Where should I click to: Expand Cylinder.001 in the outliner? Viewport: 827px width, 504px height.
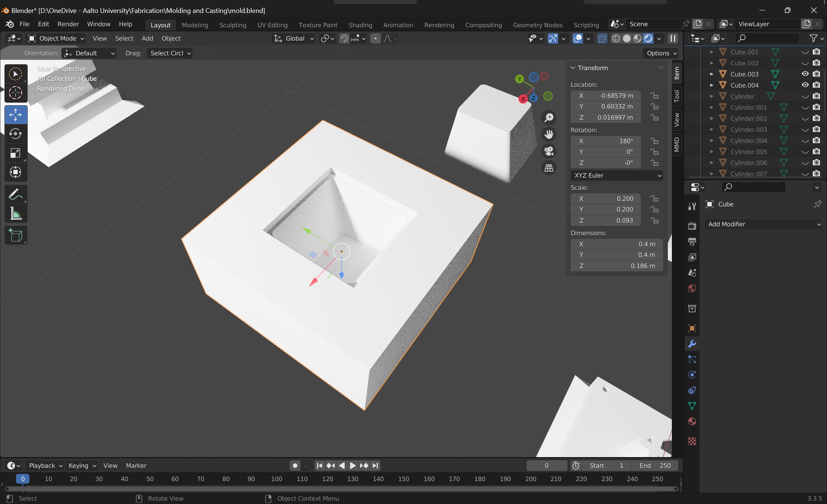tap(711, 107)
